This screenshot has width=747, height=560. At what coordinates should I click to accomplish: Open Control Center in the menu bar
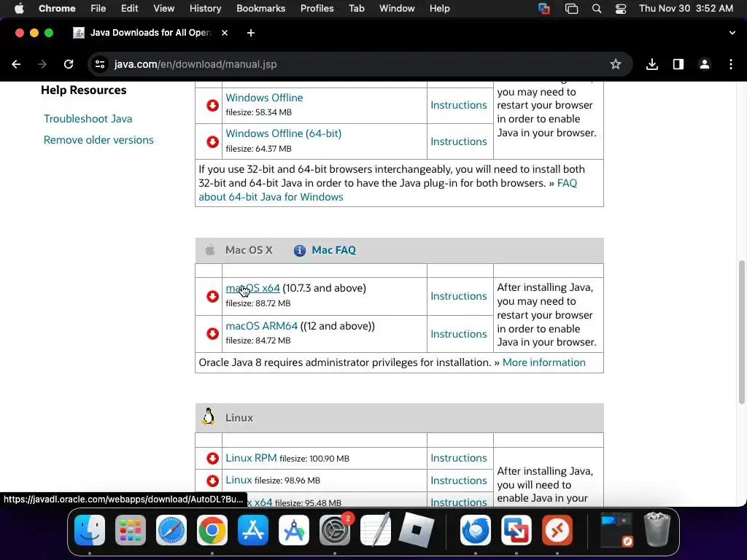(x=621, y=9)
